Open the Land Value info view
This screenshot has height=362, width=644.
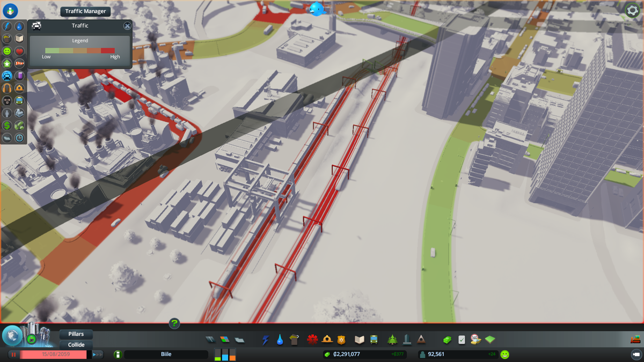[7, 125]
